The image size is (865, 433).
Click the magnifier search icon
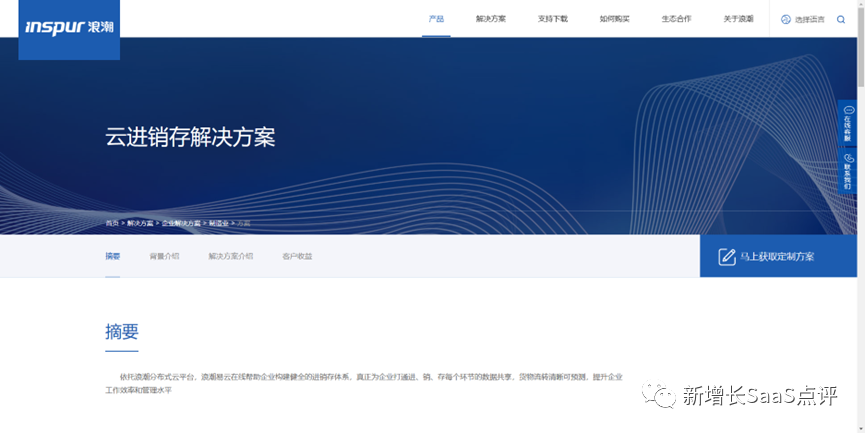point(841,19)
